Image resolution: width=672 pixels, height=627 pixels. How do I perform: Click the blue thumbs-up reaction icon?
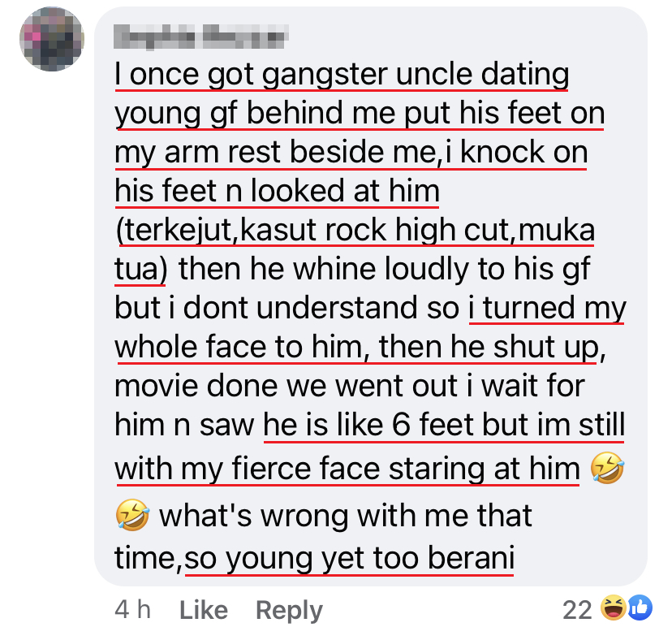[x=640, y=608]
